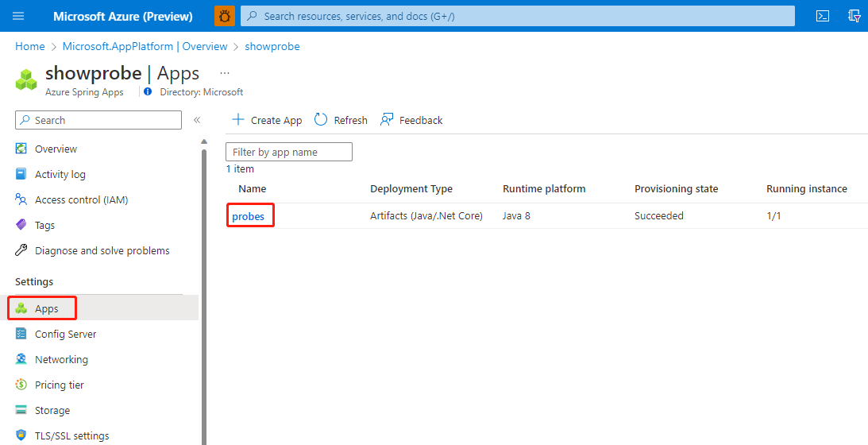The image size is (868, 445).
Task: Click the 1/1 running instance cell
Action: click(x=773, y=215)
